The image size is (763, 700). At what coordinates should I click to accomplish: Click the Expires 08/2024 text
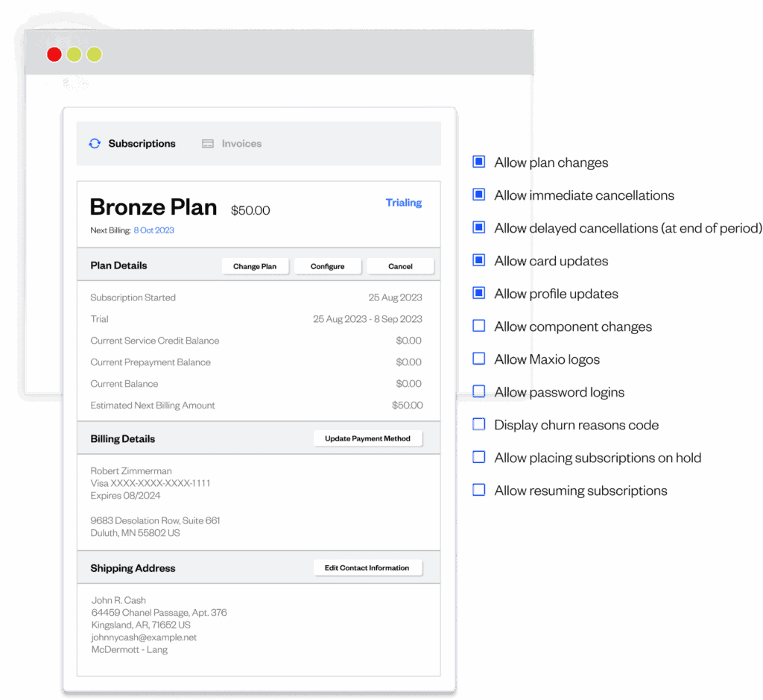click(x=125, y=496)
